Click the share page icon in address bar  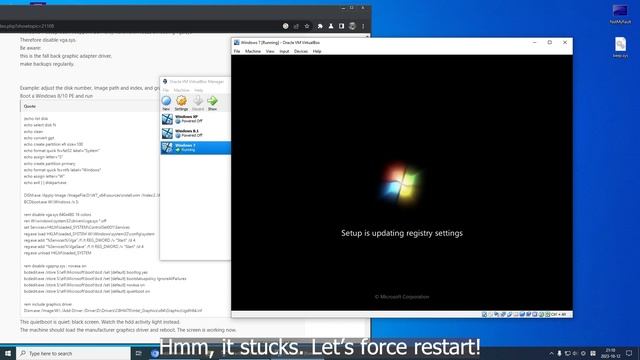(x=296, y=26)
